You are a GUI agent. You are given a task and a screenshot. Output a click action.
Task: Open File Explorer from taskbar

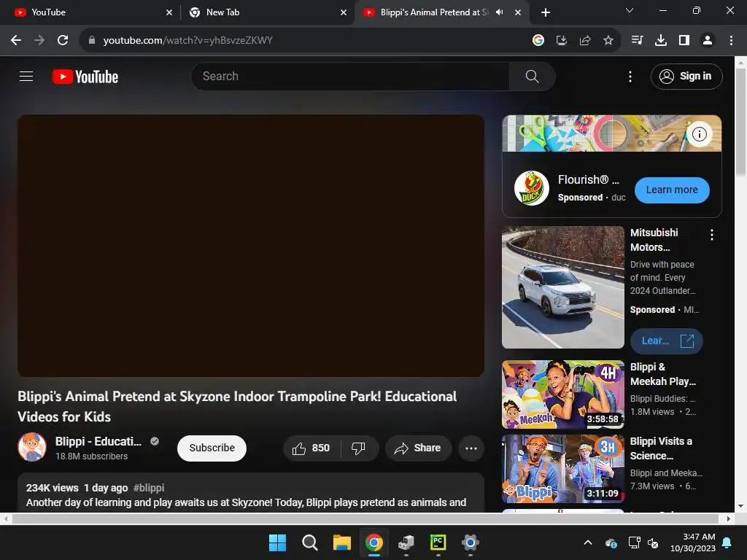click(x=342, y=542)
